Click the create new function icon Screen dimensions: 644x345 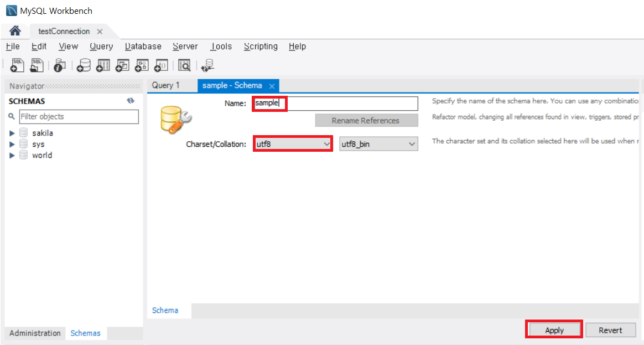coord(161,65)
